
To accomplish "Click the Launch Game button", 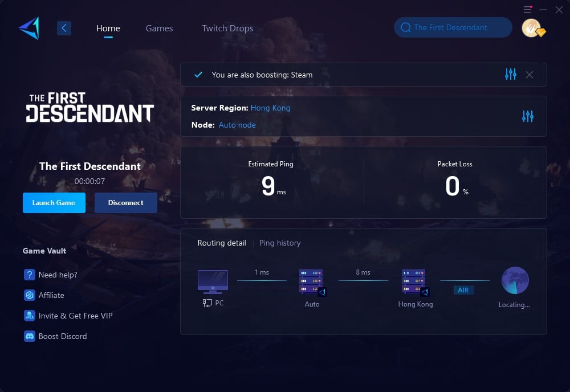I will click(54, 203).
